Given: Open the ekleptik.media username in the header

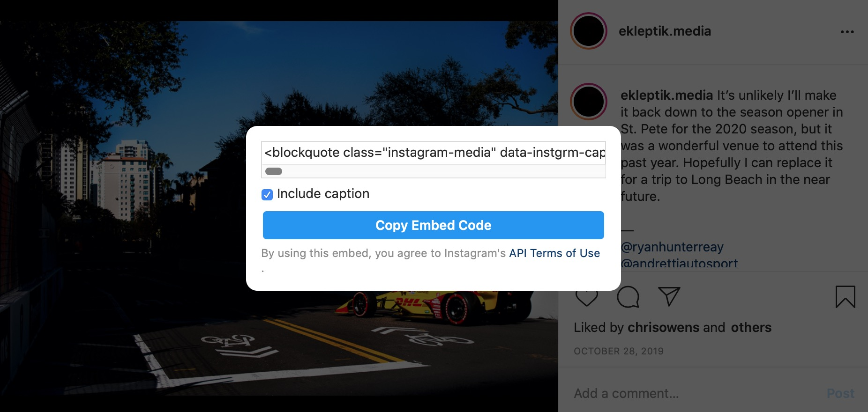Looking at the screenshot, I should (x=665, y=31).
